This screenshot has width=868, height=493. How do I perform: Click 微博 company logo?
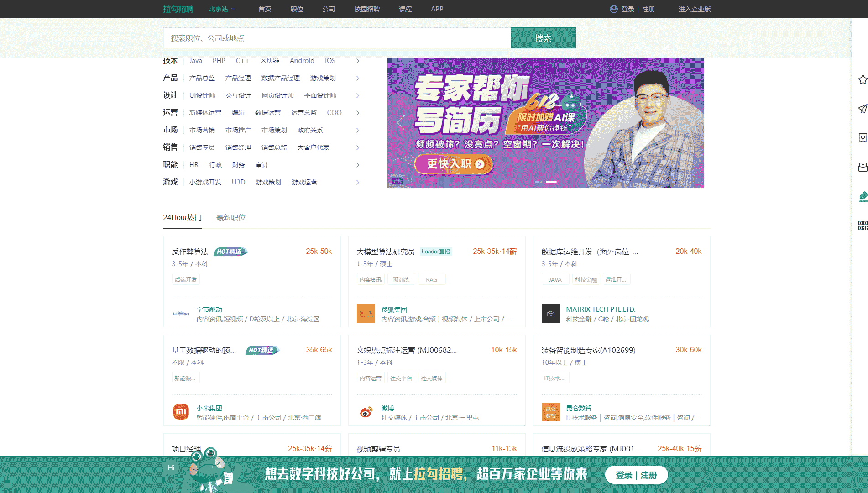tap(366, 412)
